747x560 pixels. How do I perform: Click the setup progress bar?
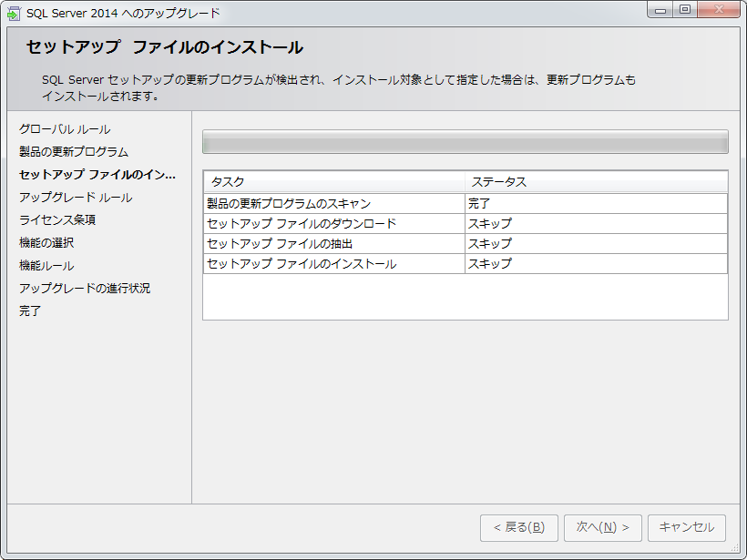[465, 142]
